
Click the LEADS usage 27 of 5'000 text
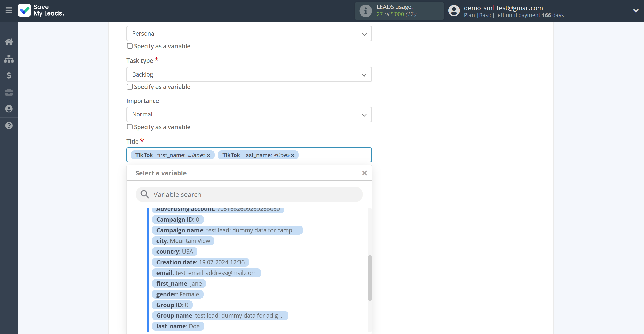(x=396, y=14)
